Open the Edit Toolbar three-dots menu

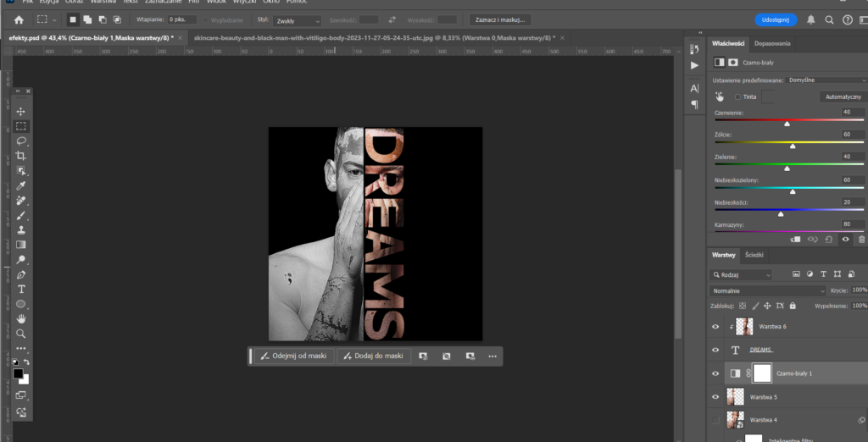[x=21, y=349]
